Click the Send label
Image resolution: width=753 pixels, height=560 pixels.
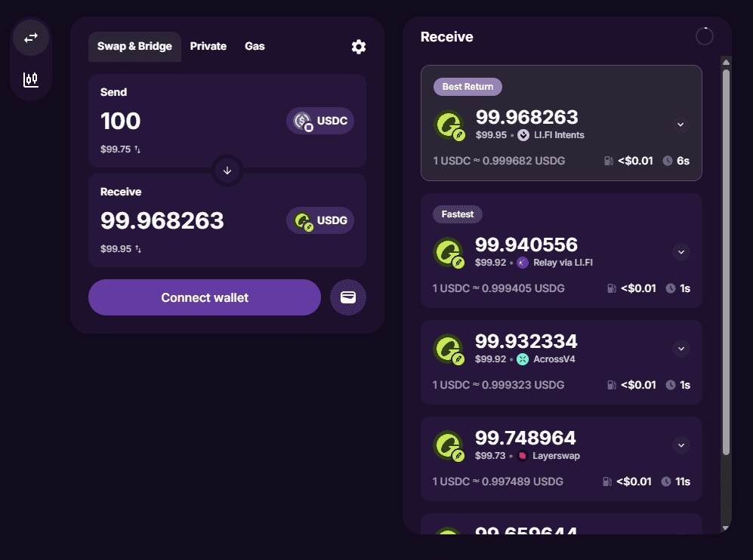point(113,92)
